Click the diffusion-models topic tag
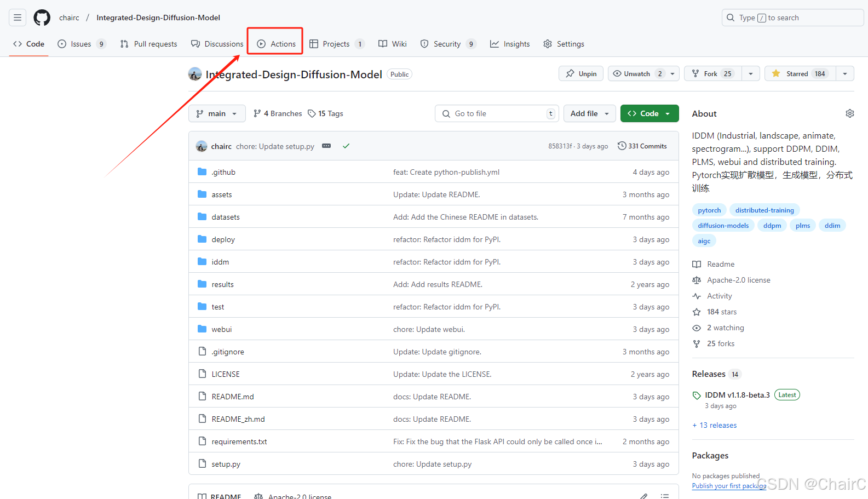This screenshot has width=868, height=499. (723, 226)
